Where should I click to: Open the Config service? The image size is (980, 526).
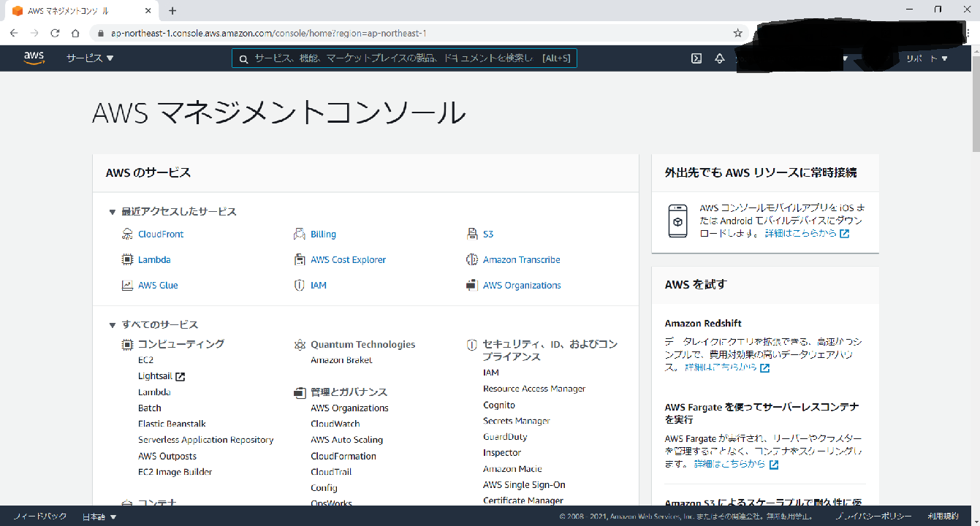point(324,488)
